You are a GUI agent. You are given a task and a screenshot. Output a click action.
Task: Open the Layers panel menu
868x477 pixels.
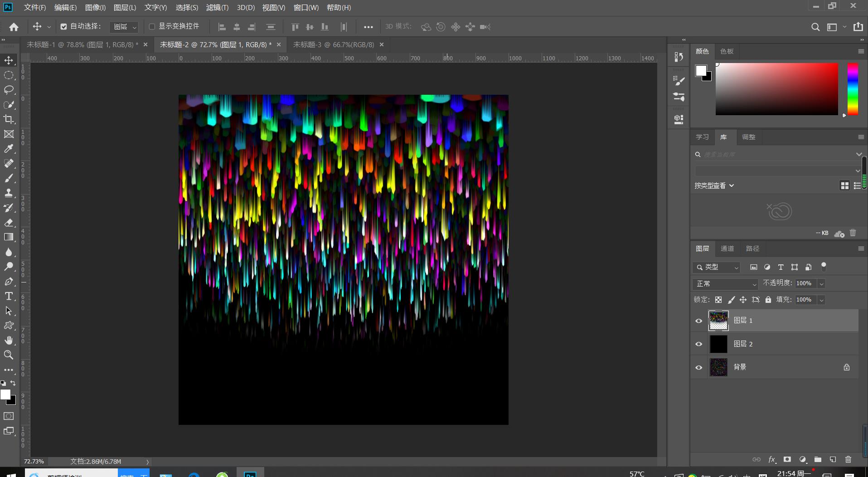click(861, 248)
